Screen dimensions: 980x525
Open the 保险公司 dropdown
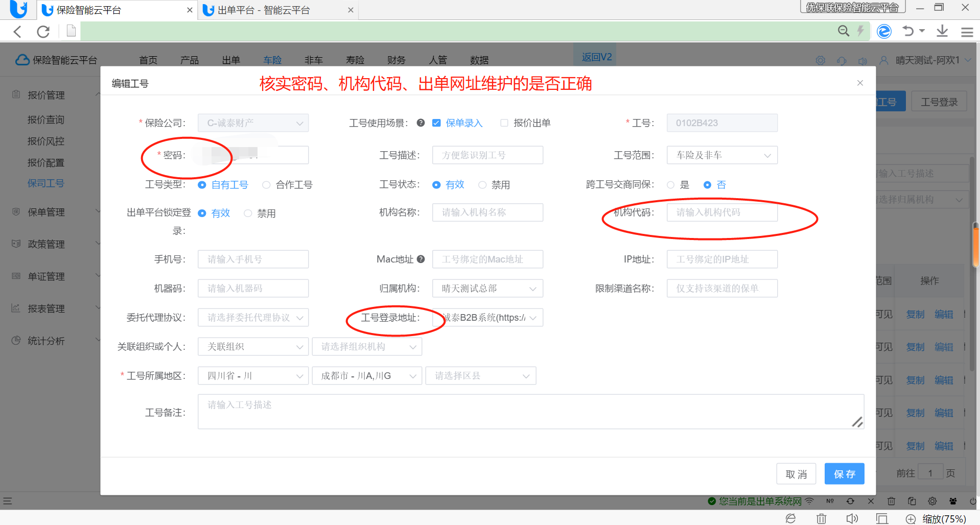(x=253, y=123)
